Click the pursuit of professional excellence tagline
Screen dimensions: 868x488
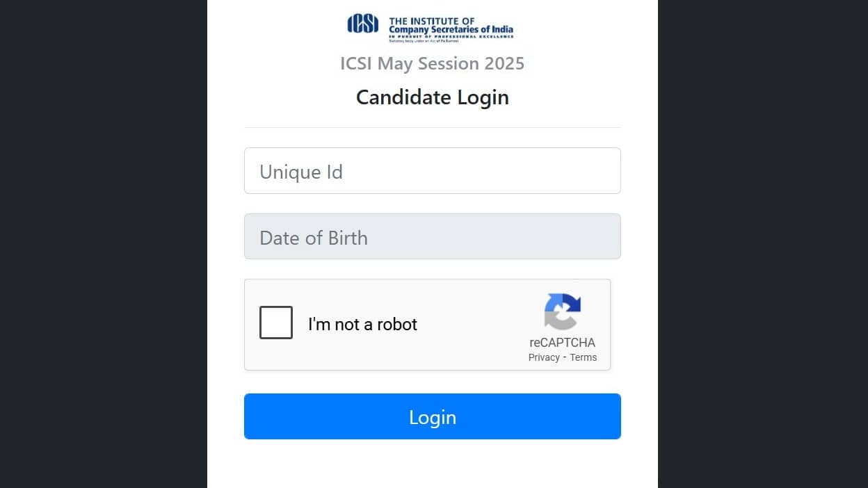pyautogui.click(x=451, y=36)
